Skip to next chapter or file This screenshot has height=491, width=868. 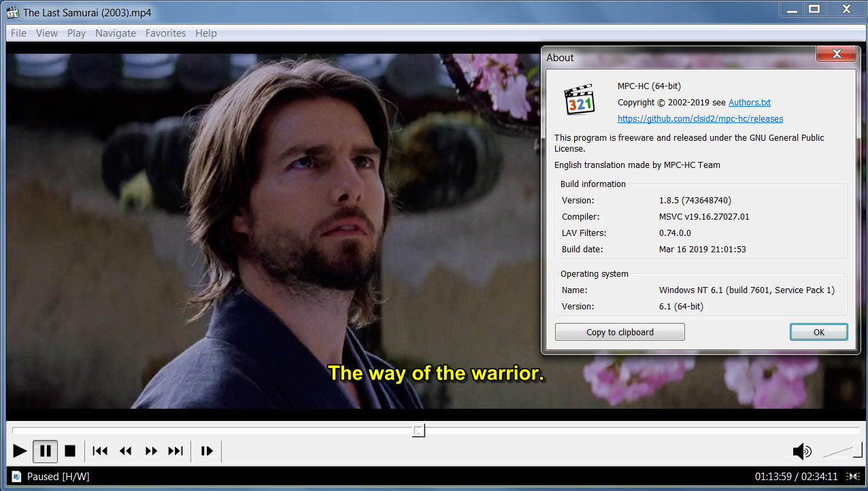176,451
